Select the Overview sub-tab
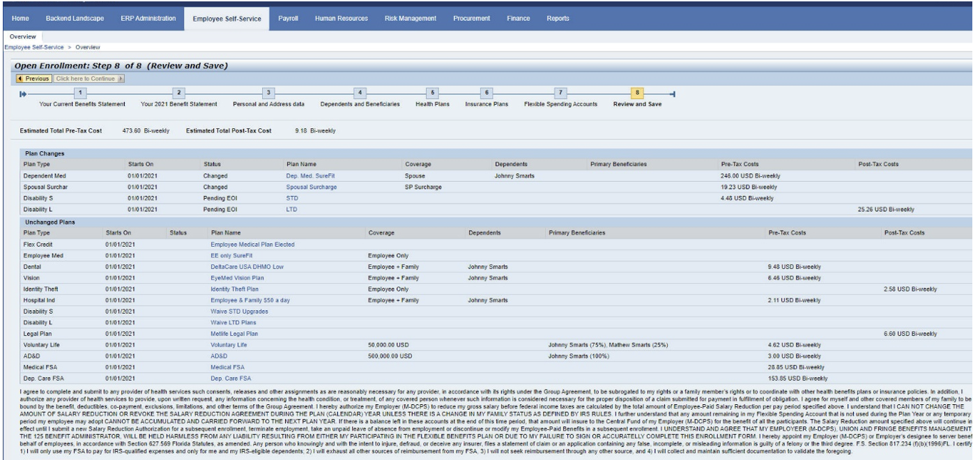 click(23, 36)
